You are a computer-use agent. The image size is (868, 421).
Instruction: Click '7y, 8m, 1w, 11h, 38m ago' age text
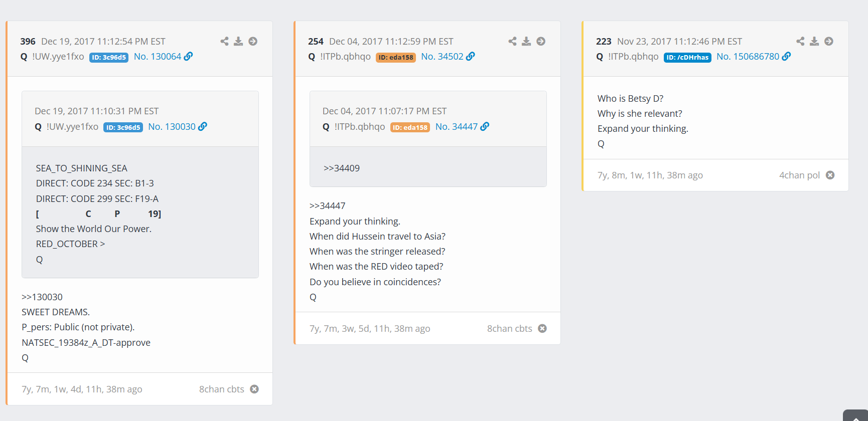point(650,175)
